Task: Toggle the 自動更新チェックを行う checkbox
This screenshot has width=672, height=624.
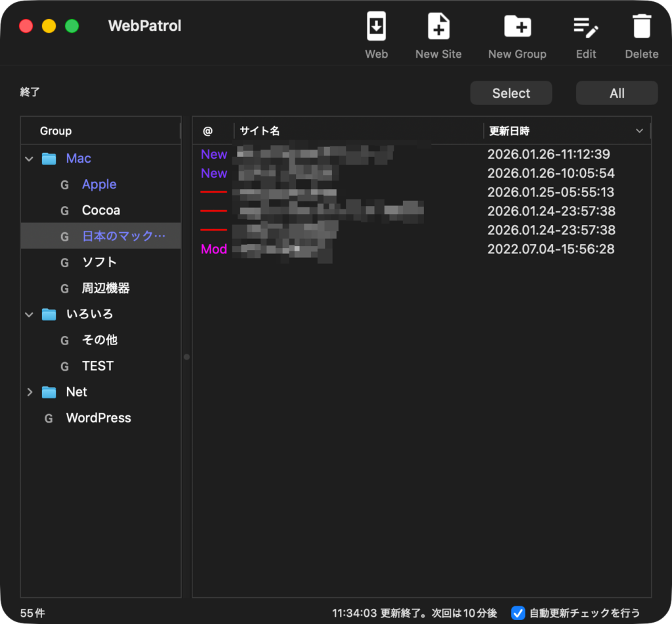Action: pyautogui.click(x=518, y=613)
